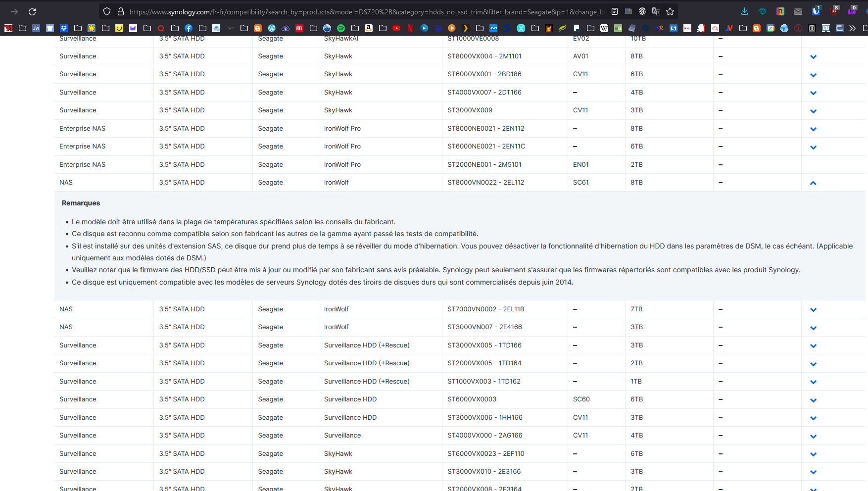Click 'IronWolf' in the ST7000VN0002 row

[x=337, y=309]
